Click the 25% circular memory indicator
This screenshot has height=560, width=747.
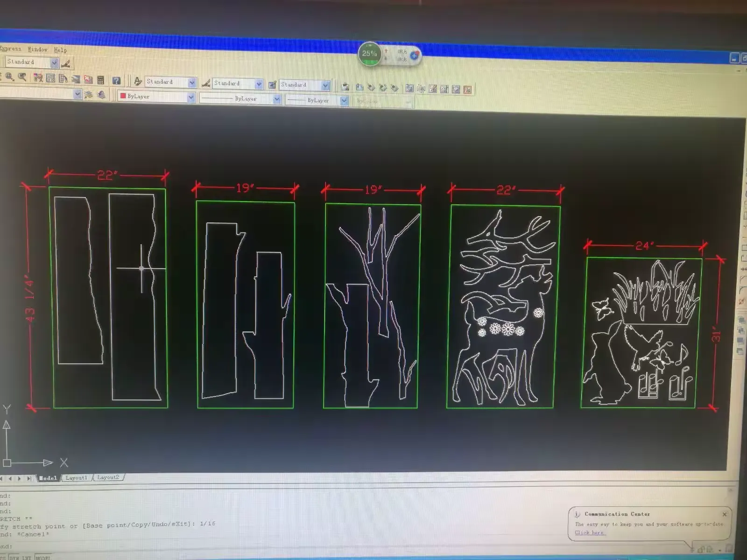[370, 54]
